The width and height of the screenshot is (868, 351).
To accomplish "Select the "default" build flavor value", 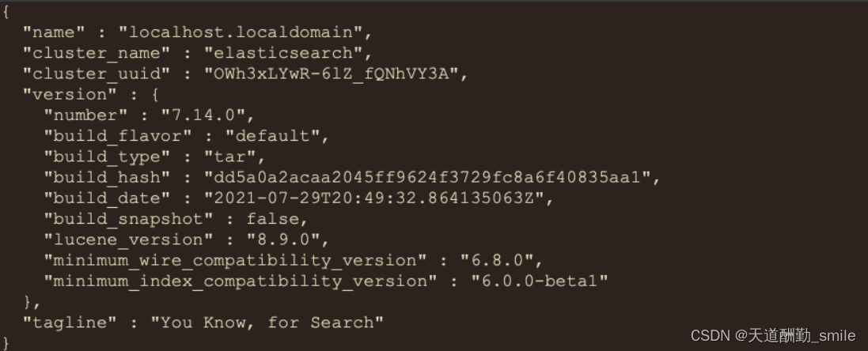I will click(x=272, y=136).
